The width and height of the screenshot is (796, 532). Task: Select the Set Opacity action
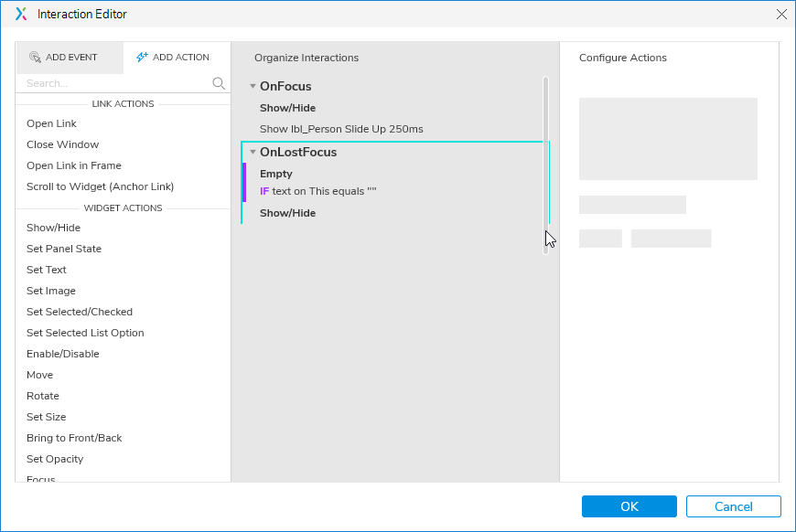[55, 459]
